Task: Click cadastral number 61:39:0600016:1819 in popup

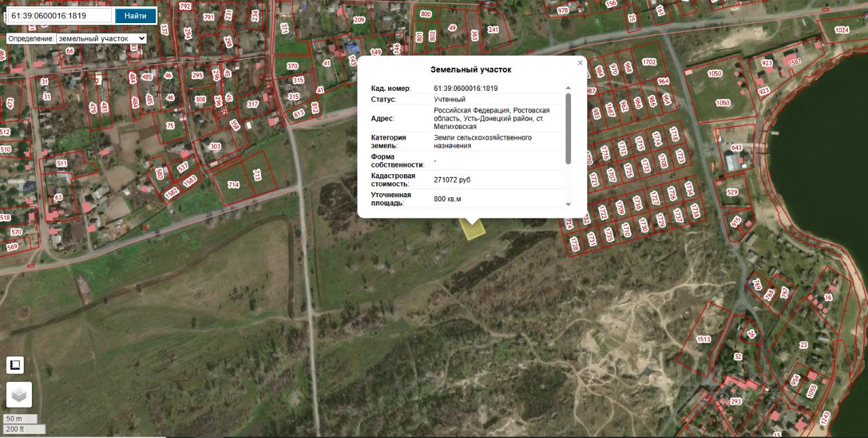Action: coord(466,89)
